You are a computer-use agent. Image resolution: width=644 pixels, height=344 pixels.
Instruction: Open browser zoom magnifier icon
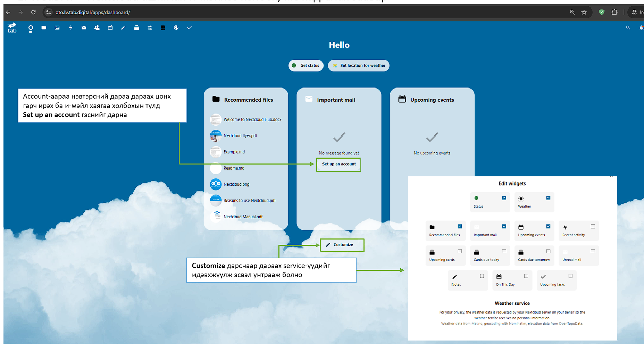click(x=572, y=12)
